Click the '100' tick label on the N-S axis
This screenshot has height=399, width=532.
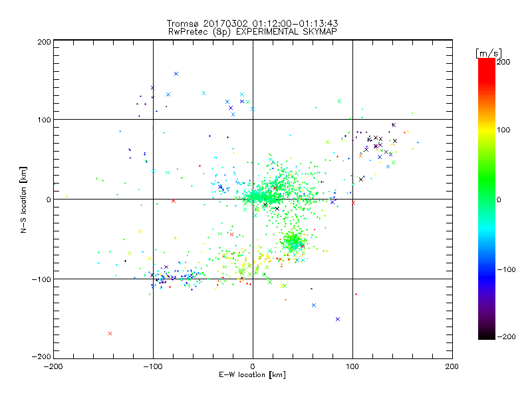coord(44,120)
